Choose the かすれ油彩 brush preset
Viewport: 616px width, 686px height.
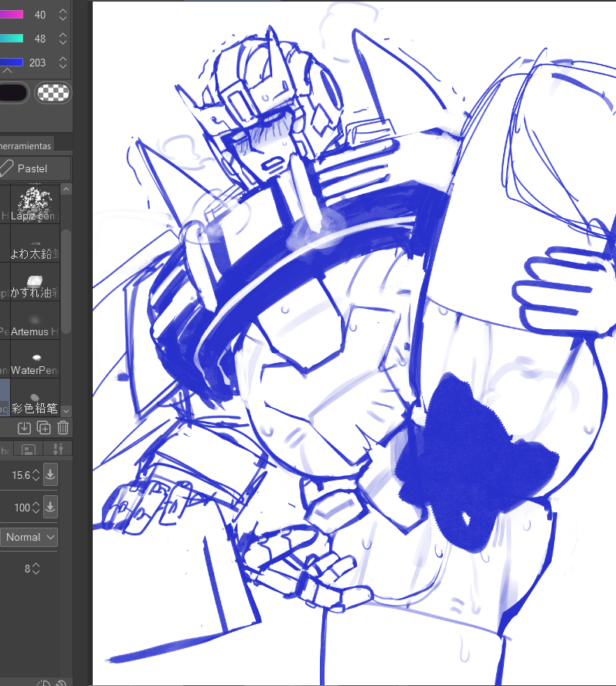pyautogui.click(x=35, y=281)
